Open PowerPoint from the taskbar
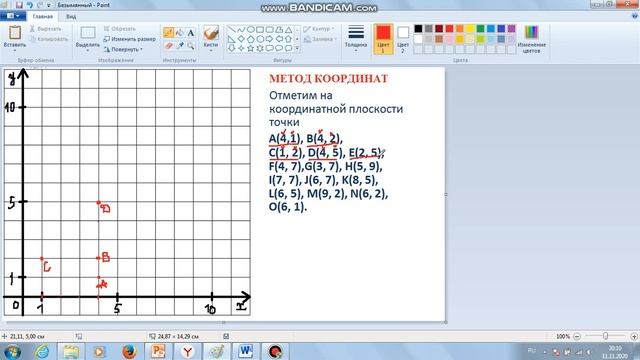Viewport: 640px width, 360px height. 158,351
